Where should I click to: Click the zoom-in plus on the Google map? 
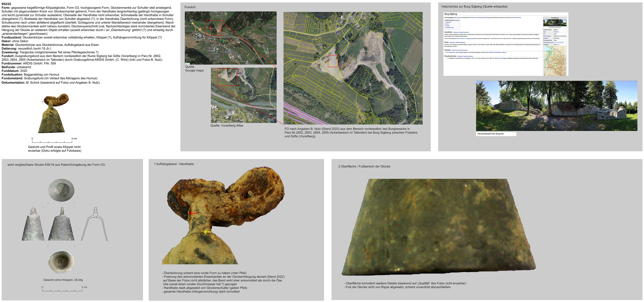(x=276, y=63)
